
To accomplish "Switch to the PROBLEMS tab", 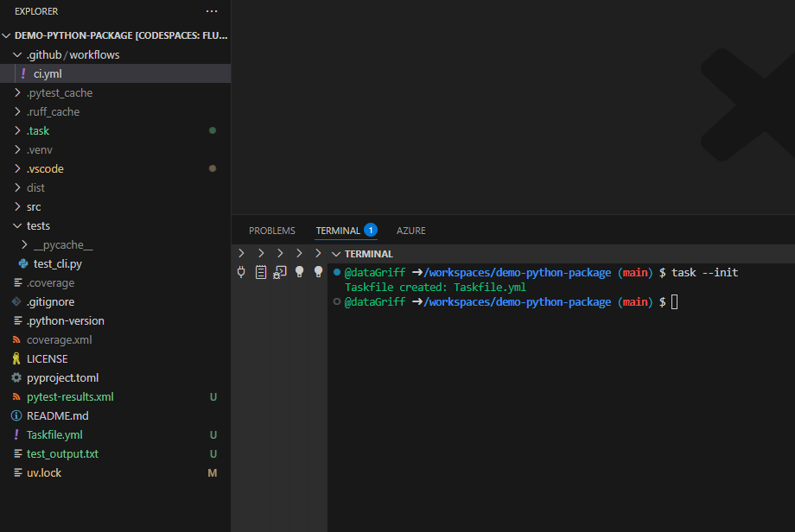I will click(x=271, y=231).
